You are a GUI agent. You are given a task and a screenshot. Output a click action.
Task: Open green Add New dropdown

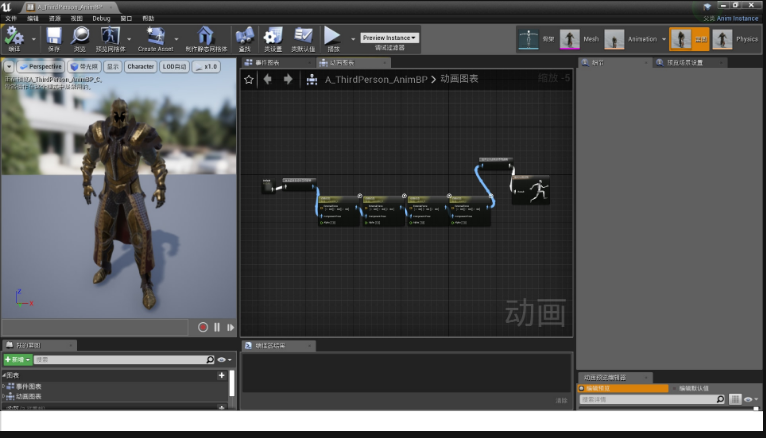click(x=18, y=359)
